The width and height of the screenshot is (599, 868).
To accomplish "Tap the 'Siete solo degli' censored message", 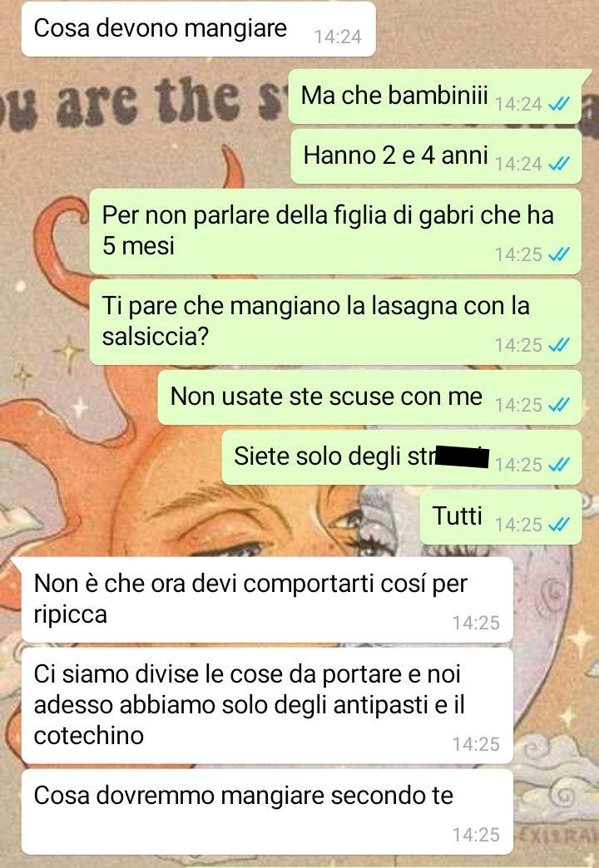I will pos(402,457).
